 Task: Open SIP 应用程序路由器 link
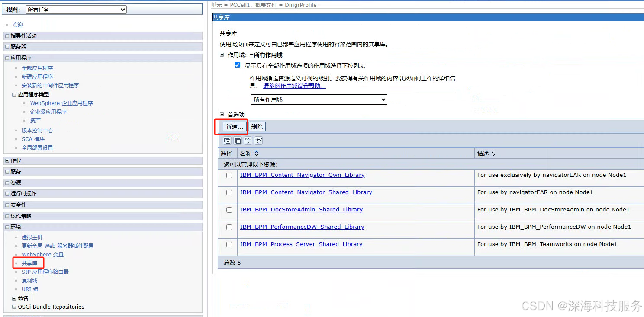[x=45, y=272]
